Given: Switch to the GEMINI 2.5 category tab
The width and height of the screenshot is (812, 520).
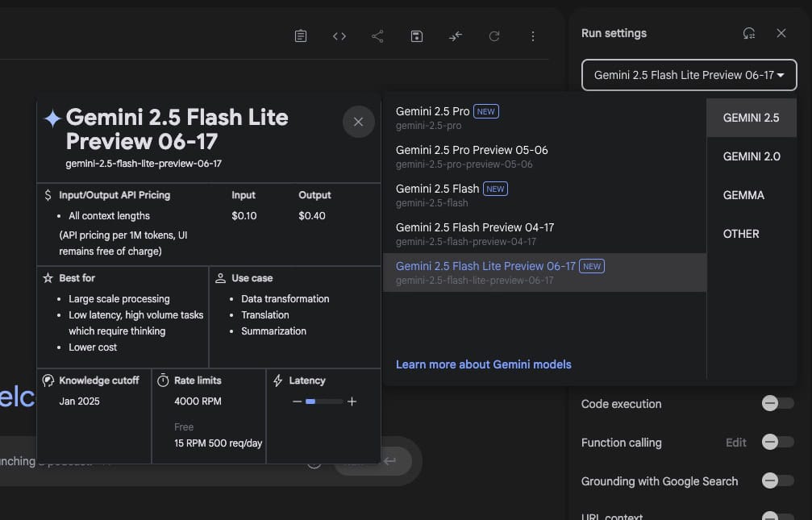Looking at the screenshot, I should 751,118.
